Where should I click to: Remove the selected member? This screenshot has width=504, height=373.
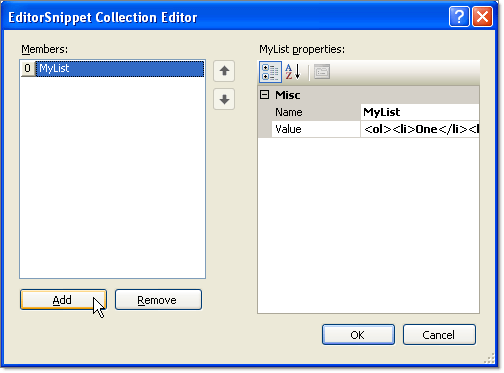(158, 300)
